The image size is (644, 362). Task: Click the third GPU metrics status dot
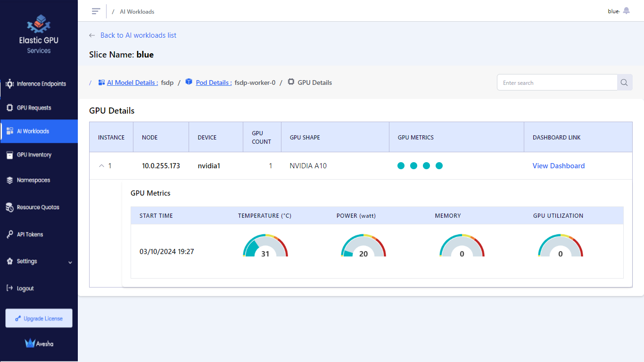pyautogui.click(x=426, y=166)
